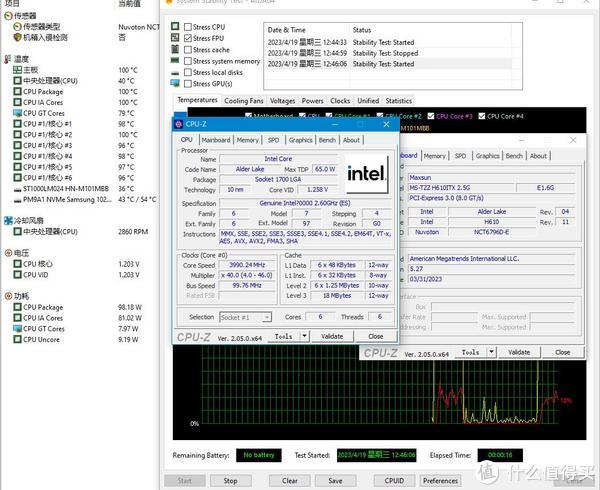Screen dimensions: 600x490
Task: Click Stop button in stability test
Action: click(x=230, y=481)
